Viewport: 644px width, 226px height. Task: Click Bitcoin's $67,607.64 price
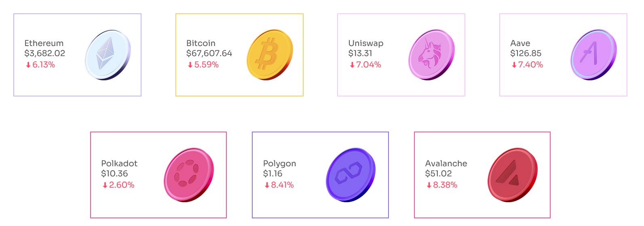pyautogui.click(x=209, y=53)
